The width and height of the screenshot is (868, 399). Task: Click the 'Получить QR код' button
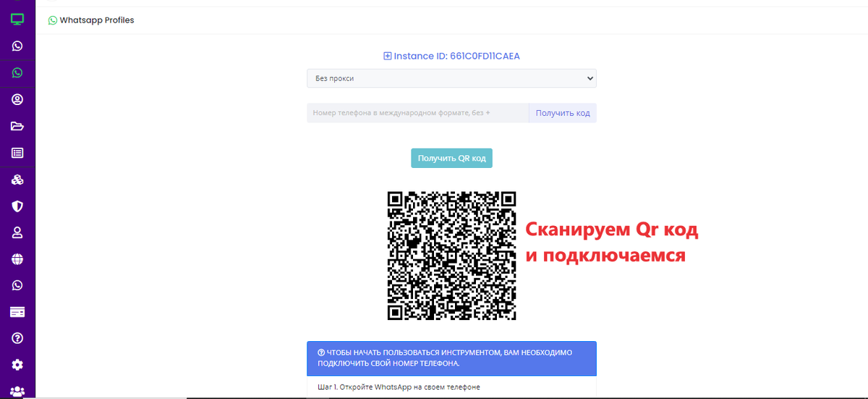click(451, 158)
